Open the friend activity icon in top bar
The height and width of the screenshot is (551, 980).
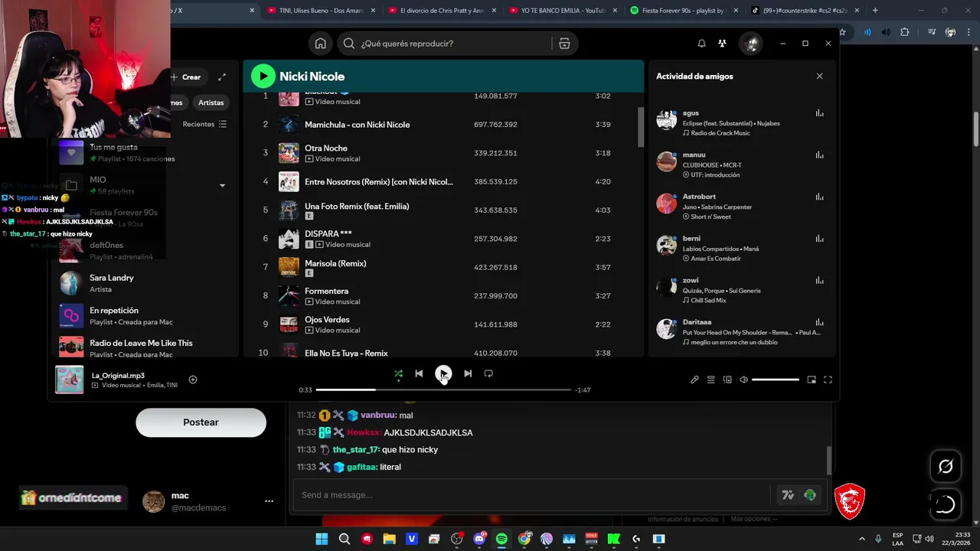[x=722, y=44]
